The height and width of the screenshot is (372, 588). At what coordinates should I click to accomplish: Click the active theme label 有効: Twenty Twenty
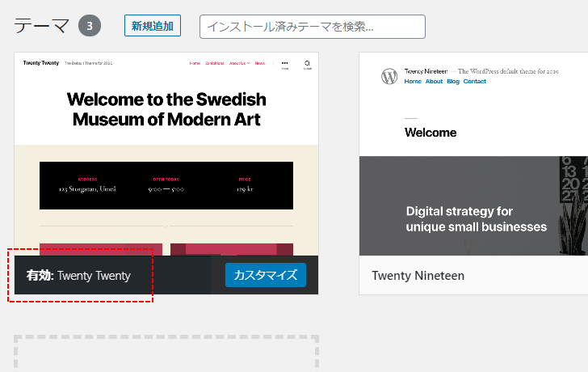tap(78, 276)
